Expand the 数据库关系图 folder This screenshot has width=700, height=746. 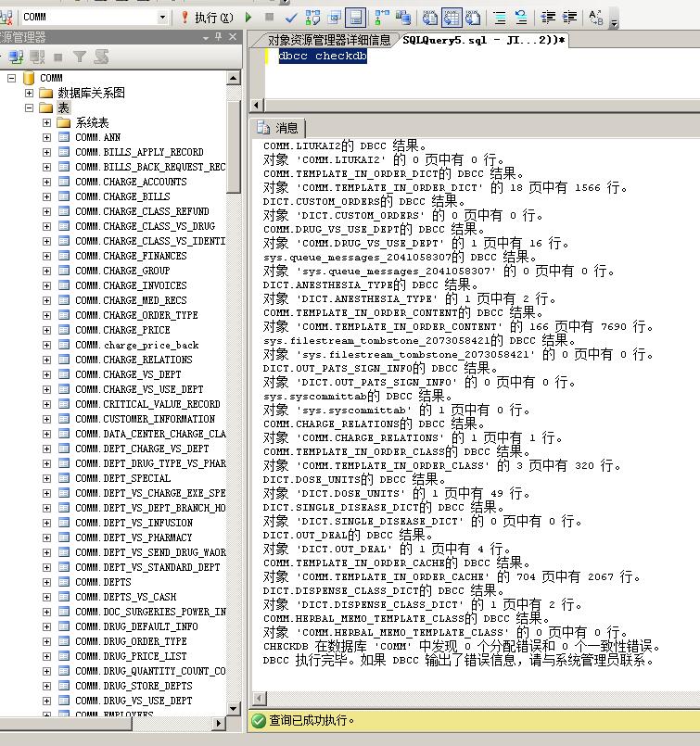29,93
